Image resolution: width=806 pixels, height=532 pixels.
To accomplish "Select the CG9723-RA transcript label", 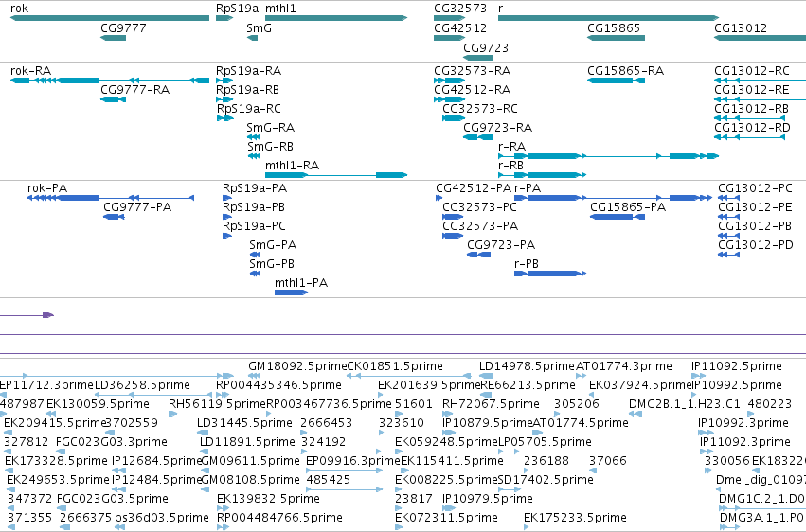I will (497, 128).
